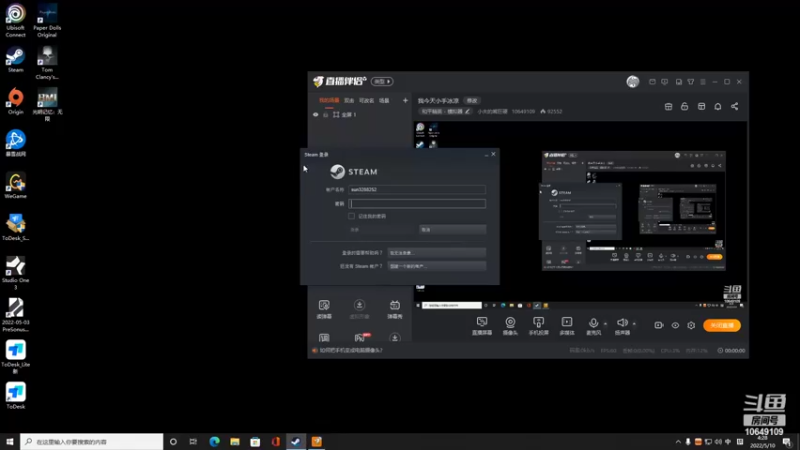The image size is (800, 450).
Task: Mute the microphone 麦克风 icon
Action: click(x=593, y=323)
